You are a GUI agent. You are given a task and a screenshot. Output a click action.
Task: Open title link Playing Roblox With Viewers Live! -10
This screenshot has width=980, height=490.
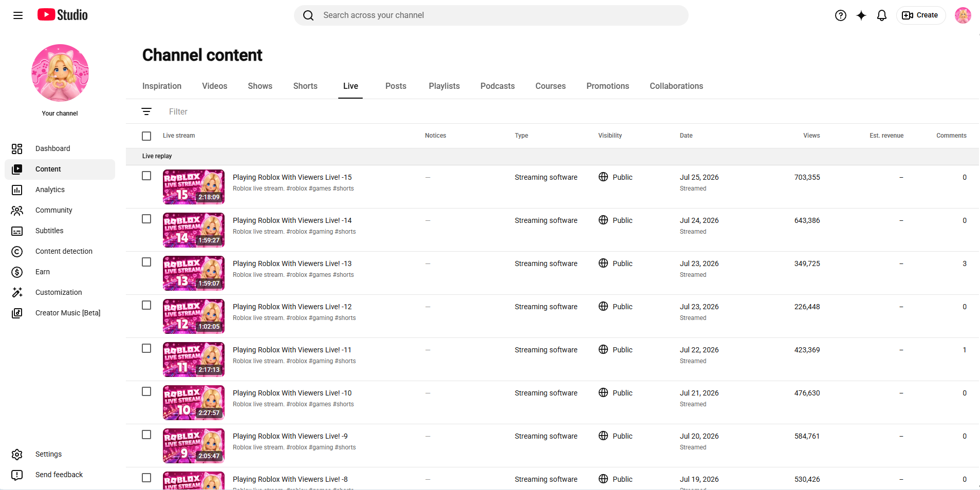coord(292,393)
